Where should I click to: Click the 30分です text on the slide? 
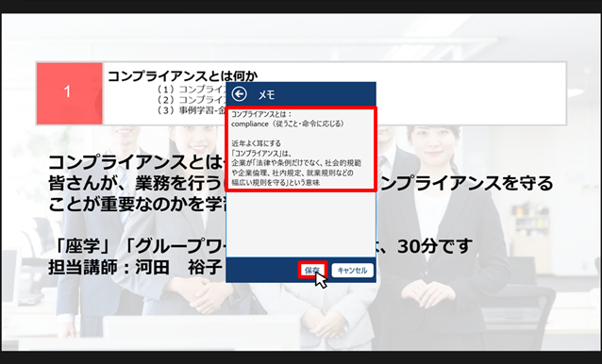434,246
